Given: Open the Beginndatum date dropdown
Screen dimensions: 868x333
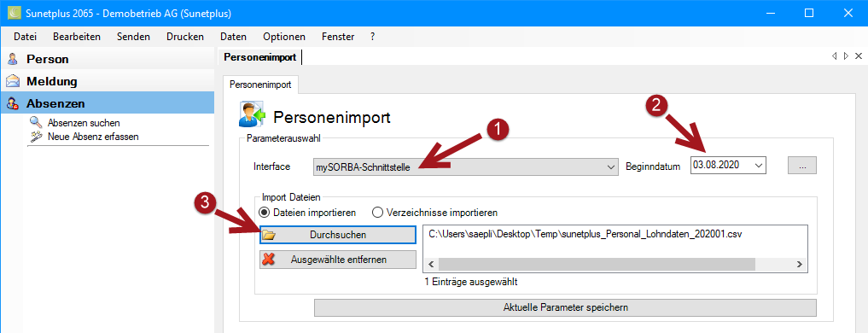Looking at the screenshot, I should coord(759,165).
